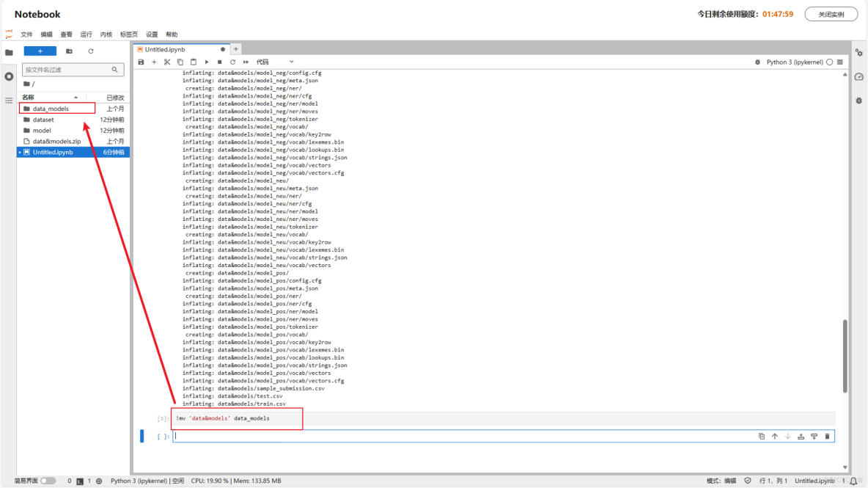This screenshot has width=868, height=488.
Task: Open the 设置 menu
Action: tap(152, 34)
